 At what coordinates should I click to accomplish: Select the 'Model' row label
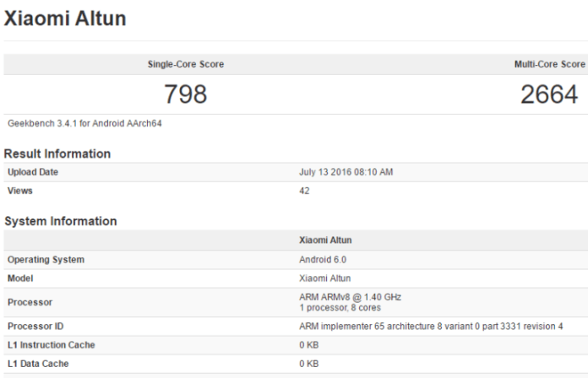(20, 278)
